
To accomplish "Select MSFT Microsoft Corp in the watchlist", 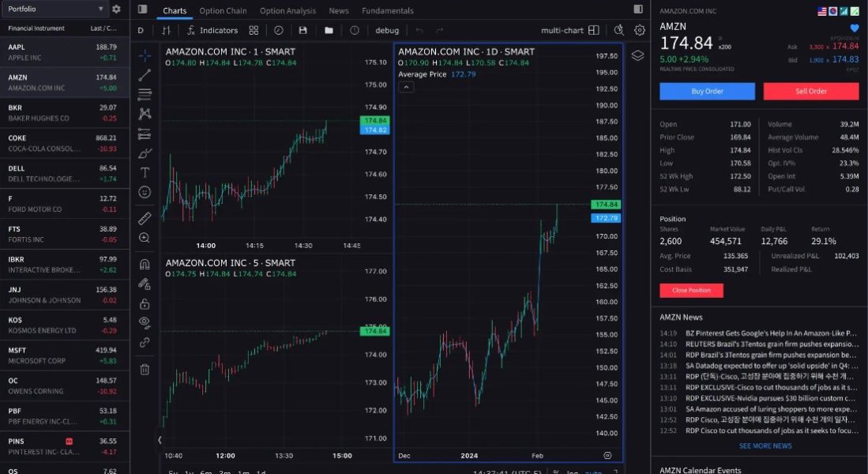I will [x=63, y=355].
